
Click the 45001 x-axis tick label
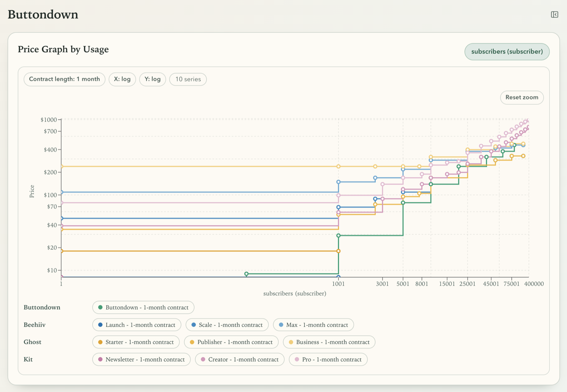(x=491, y=284)
